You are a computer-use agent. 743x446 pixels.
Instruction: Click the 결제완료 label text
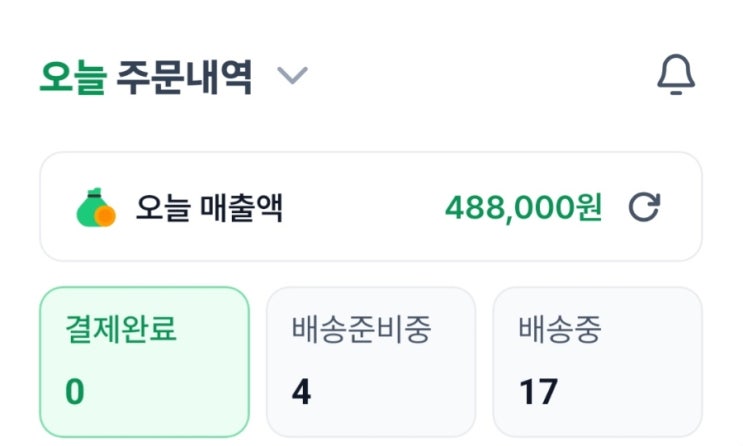click(x=121, y=330)
